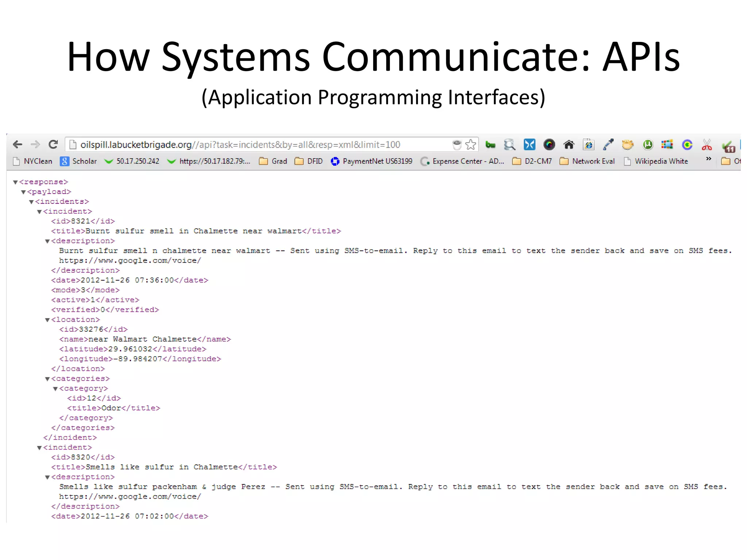Click the multicolor squares extension icon
The height and width of the screenshot is (560, 747).
[667, 145]
